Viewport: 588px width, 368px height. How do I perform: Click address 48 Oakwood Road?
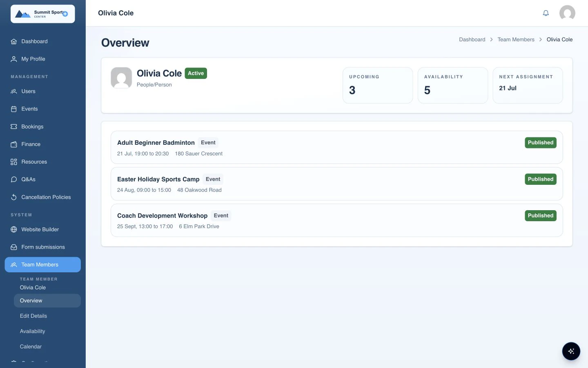click(199, 190)
